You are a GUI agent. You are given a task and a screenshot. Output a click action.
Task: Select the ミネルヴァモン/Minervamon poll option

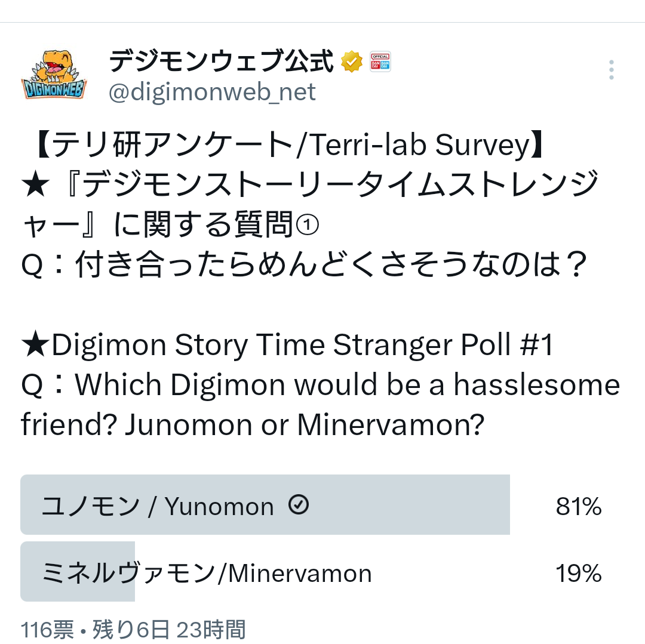tap(207, 573)
